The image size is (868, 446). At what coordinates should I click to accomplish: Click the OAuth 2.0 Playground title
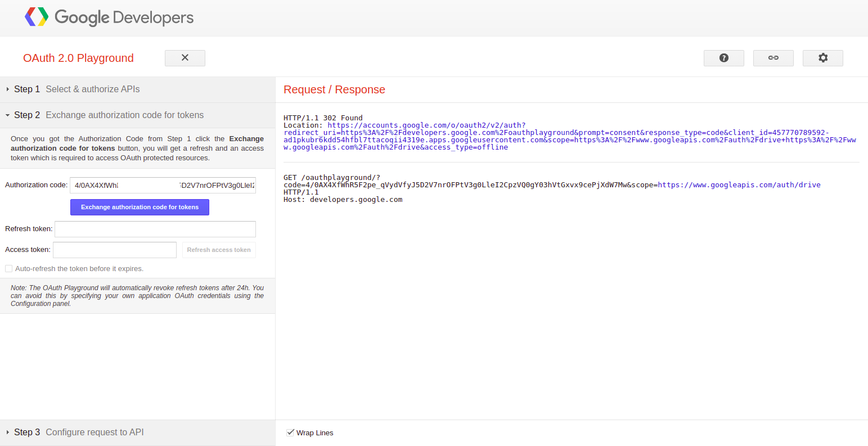click(x=78, y=58)
